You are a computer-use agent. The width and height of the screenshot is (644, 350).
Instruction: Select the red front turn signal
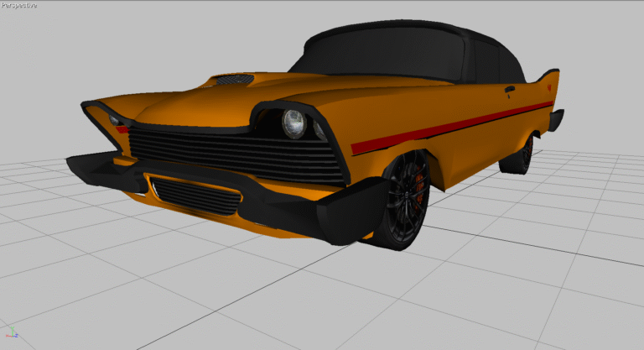pos(122,130)
